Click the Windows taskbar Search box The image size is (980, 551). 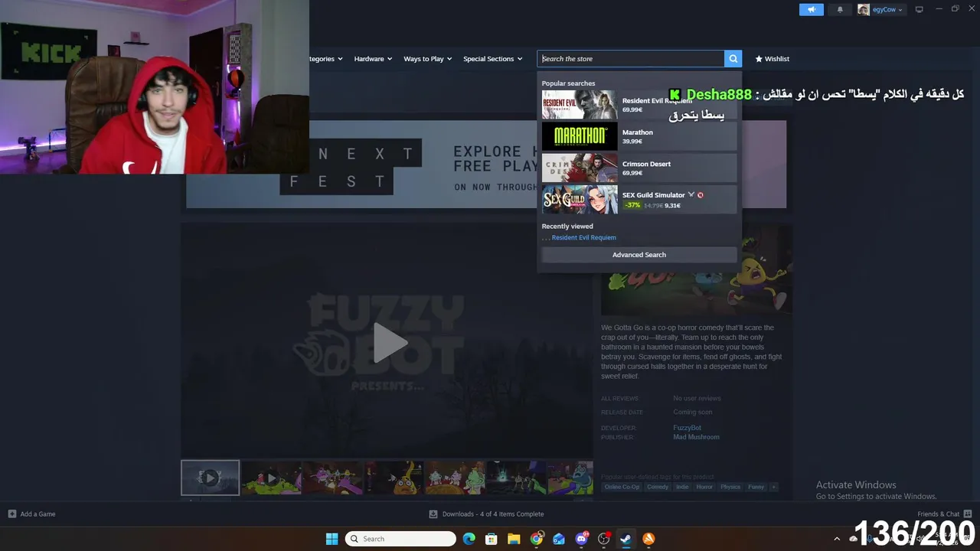(x=400, y=539)
